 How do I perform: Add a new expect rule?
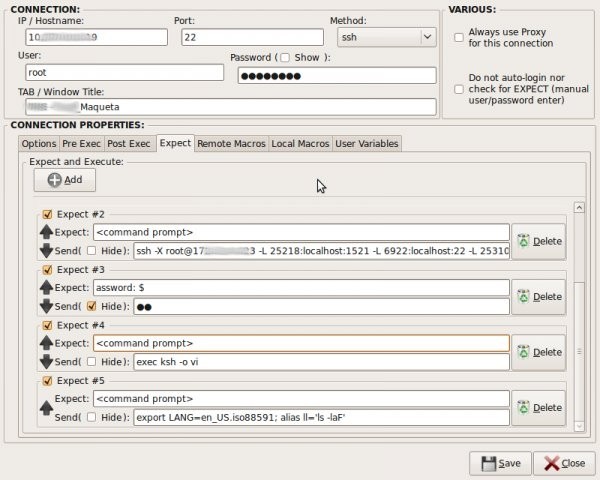pyautogui.click(x=65, y=180)
